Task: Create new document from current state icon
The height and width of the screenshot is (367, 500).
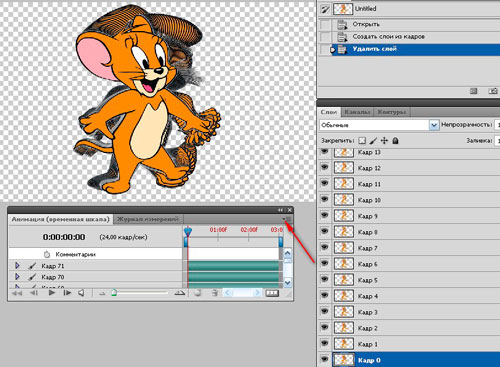Action: (473, 91)
